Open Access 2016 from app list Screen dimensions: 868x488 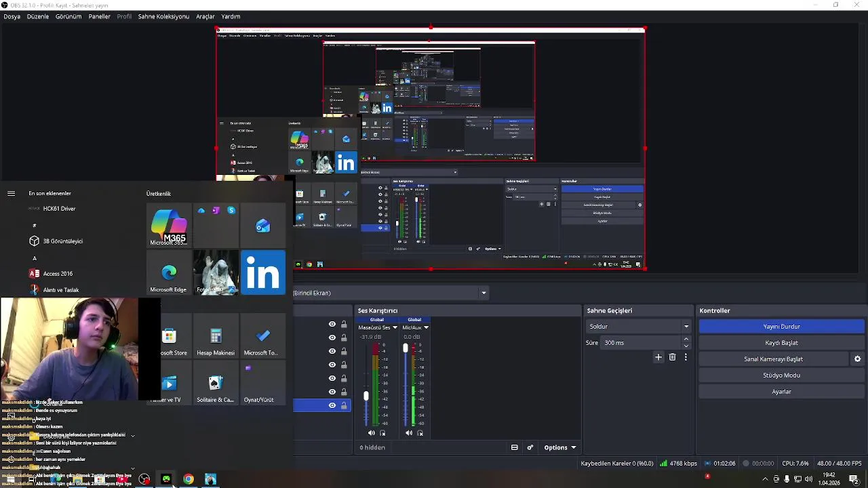[x=51, y=274]
